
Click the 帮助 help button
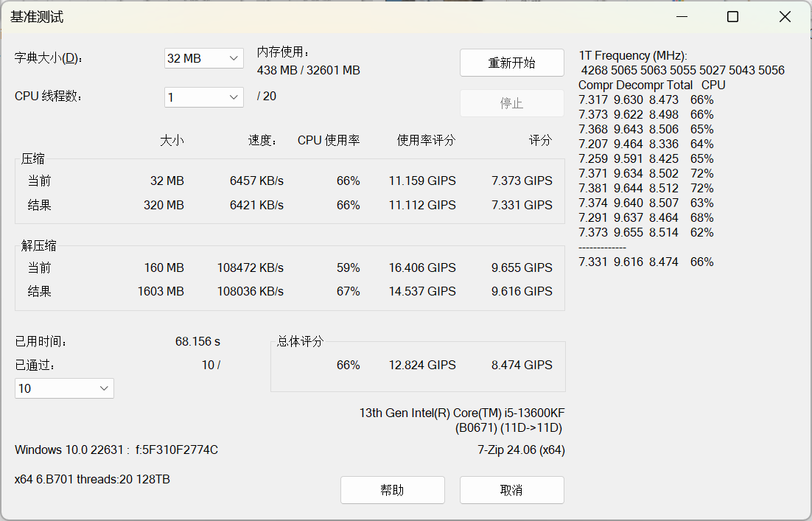393,490
